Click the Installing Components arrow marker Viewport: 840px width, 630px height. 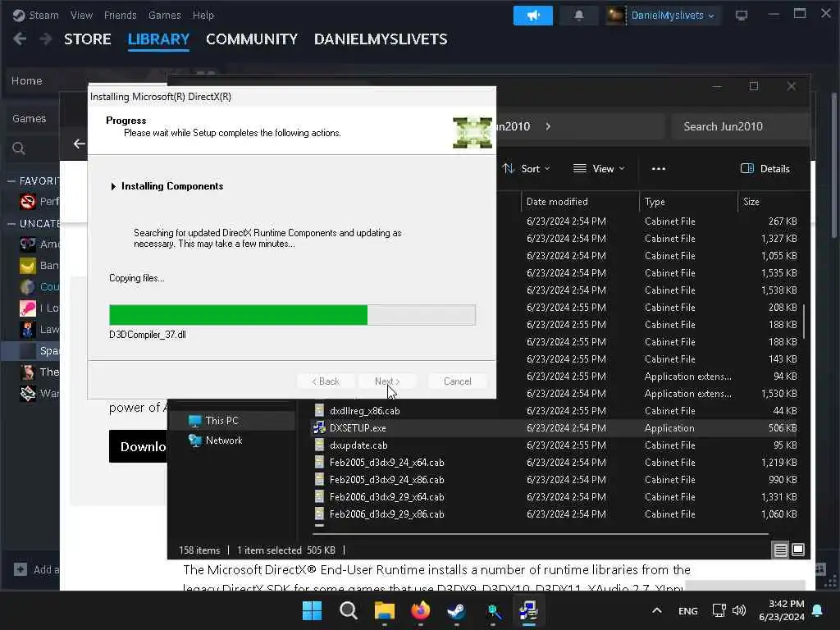pos(113,186)
